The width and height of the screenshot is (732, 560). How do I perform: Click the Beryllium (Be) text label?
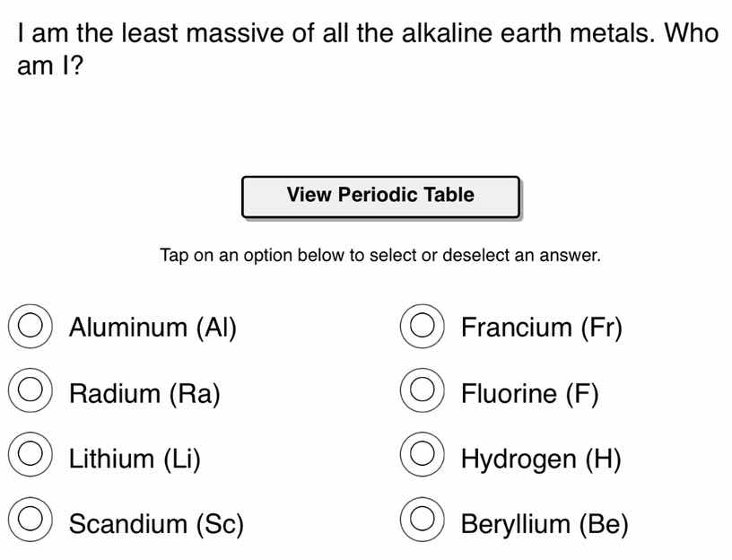click(x=544, y=522)
